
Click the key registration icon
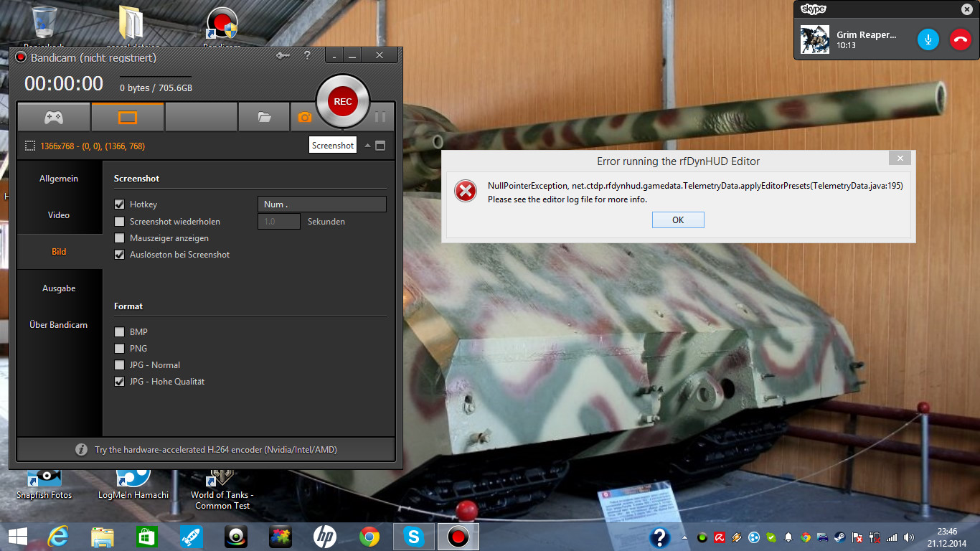point(283,56)
